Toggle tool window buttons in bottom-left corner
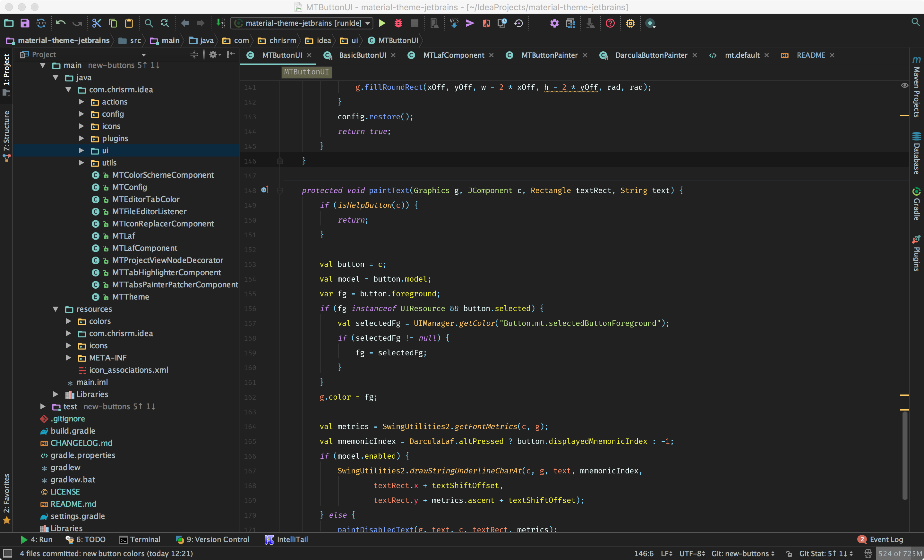924x560 pixels. point(7,553)
